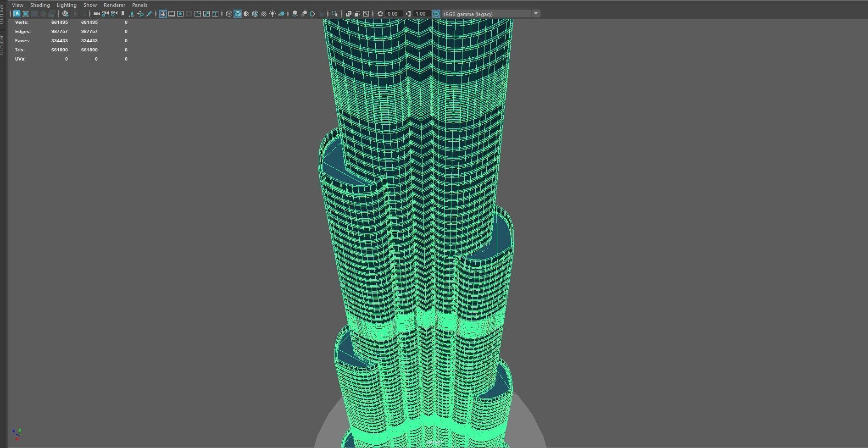
Task: Click the Gamma reset icon
Action: tap(408, 14)
